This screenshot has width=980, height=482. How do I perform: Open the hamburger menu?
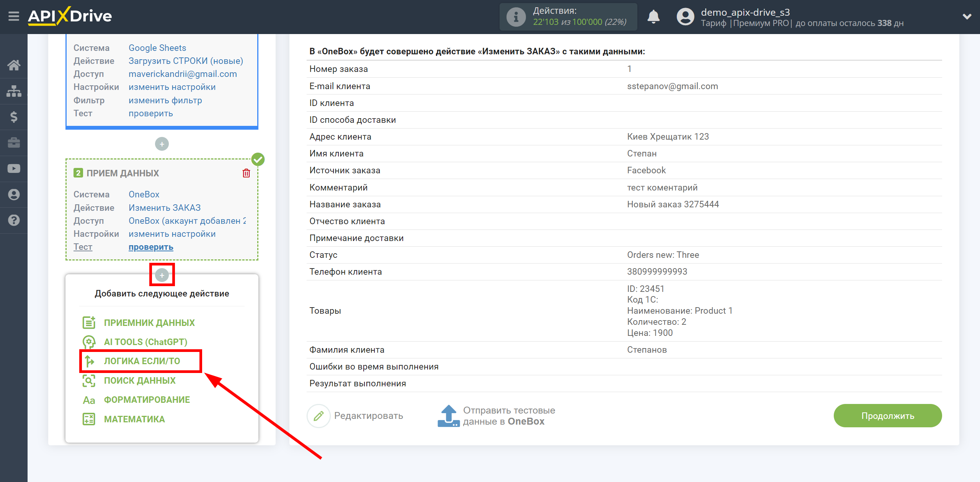coord(14,16)
